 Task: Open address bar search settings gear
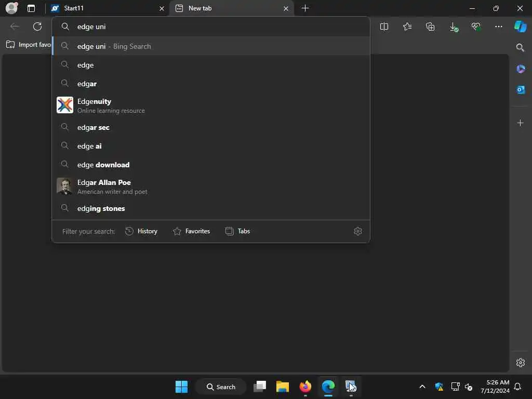[x=357, y=231]
